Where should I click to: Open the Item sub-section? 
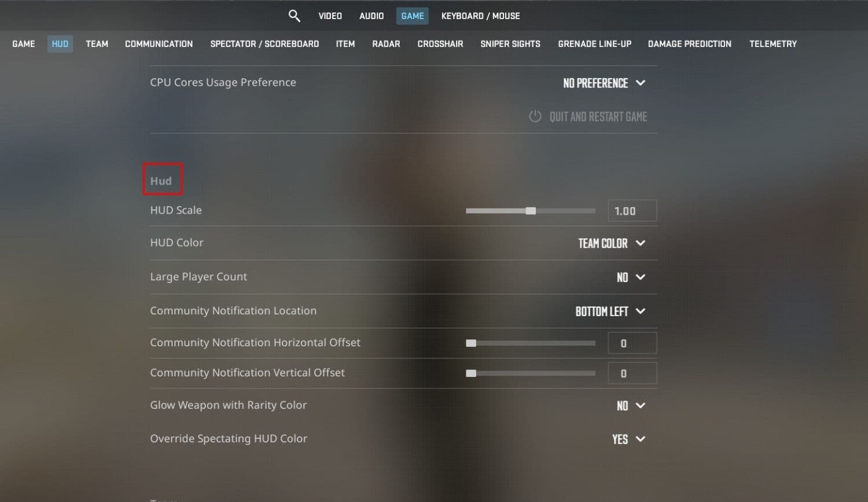pos(345,44)
